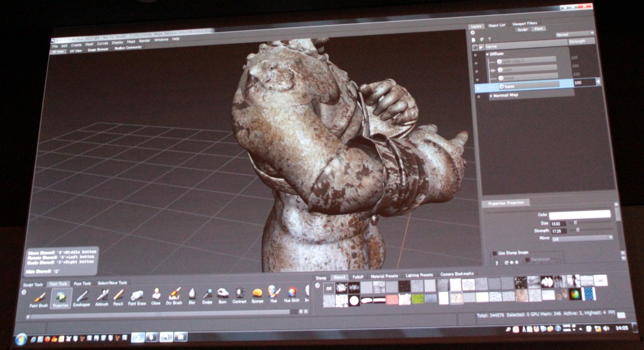Open the Mirror dropdown set to Off
The height and width of the screenshot is (350, 644).
pos(582,237)
